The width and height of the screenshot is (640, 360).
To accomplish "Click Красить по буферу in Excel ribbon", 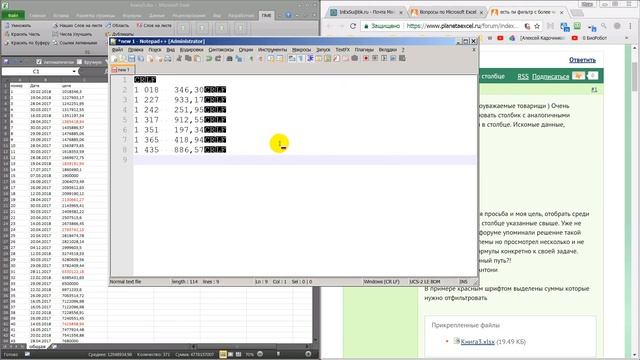I will click(27, 43).
